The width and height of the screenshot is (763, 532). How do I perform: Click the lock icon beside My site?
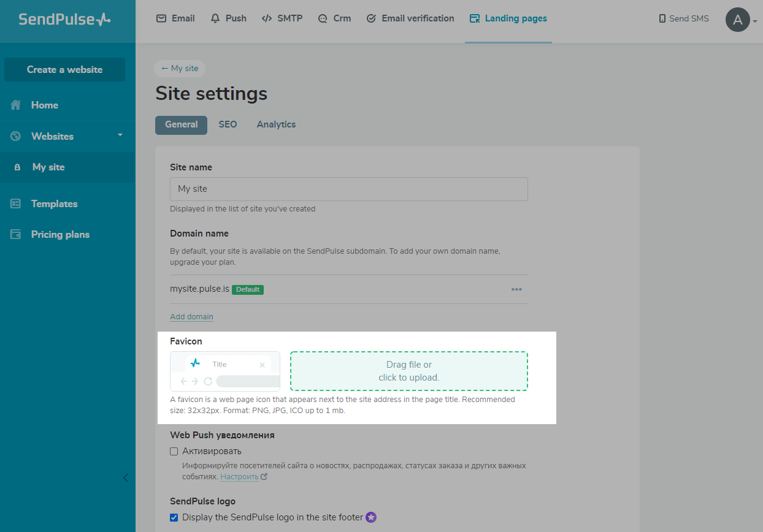pyautogui.click(x=17, y=167)
